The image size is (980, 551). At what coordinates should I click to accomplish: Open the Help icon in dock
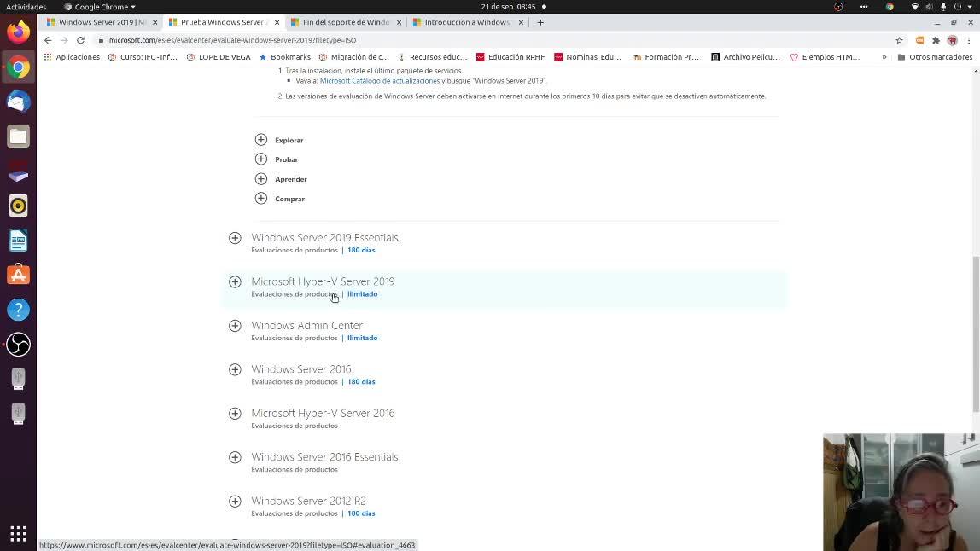pyautogui.click(x=18, y=310)
